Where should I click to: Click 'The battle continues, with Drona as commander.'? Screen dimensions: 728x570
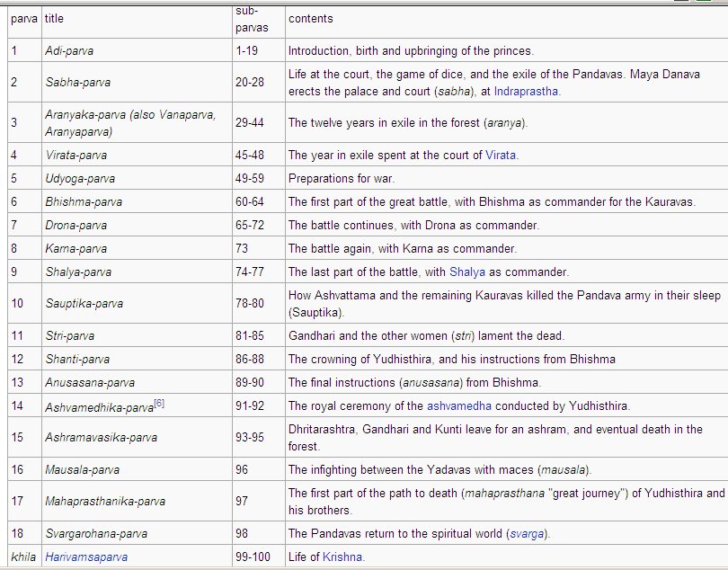pos(413,225)
